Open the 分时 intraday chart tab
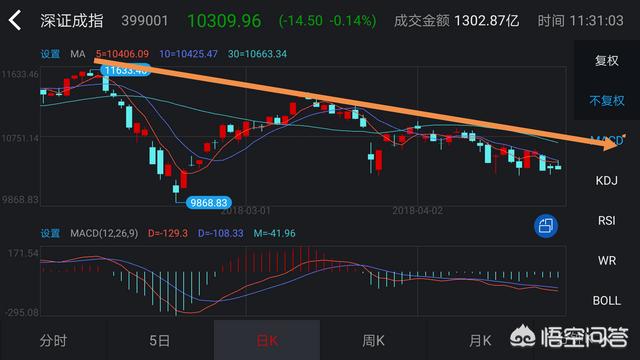The width and height of the screenshot is (640, 360). coord(53,340)
